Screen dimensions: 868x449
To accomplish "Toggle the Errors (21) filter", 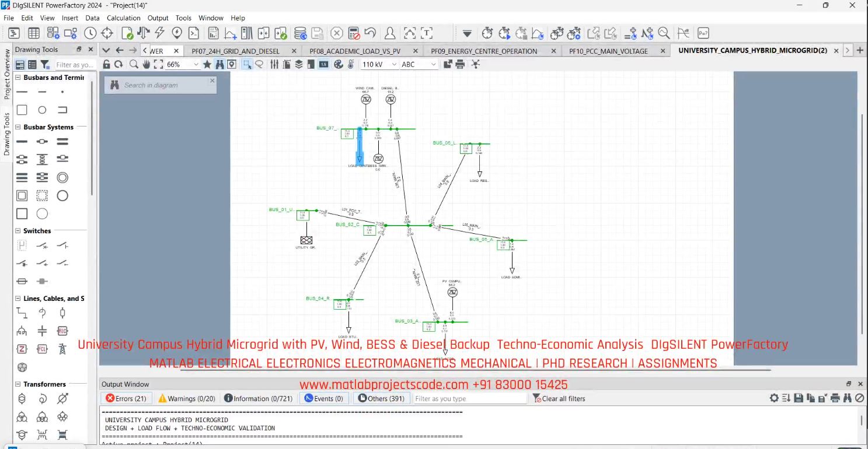I will [x=126, y=398].
